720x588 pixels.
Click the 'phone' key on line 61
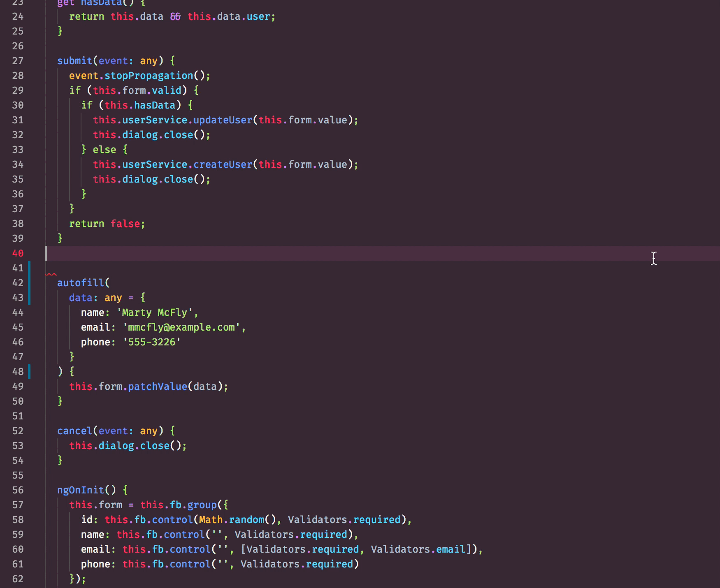[x=95, y=564]
